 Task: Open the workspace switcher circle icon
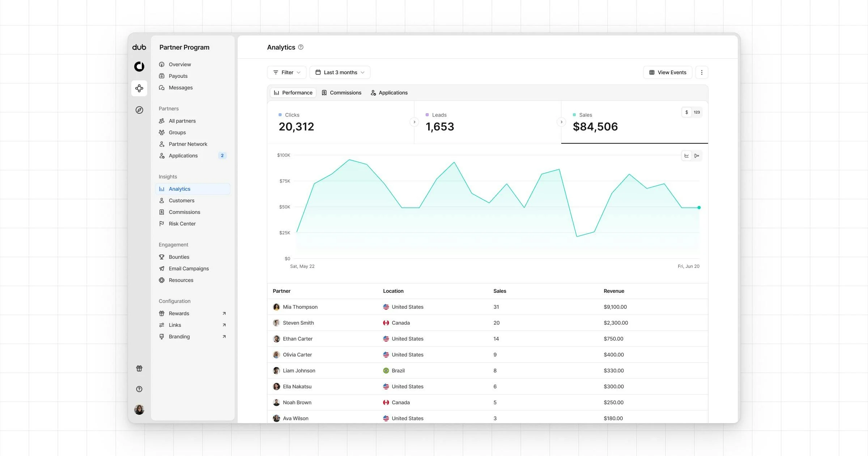(139, 67)
